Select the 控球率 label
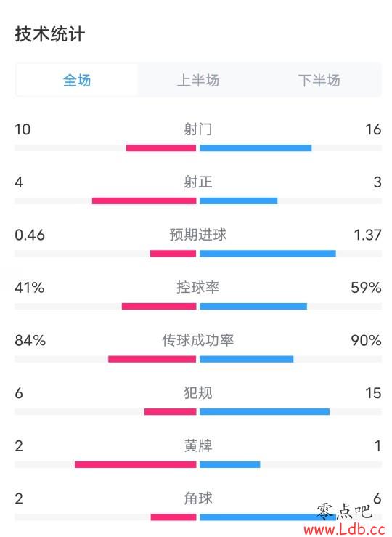Image resolution: width=392 pixels, height=537 pixels. (198, 287)
